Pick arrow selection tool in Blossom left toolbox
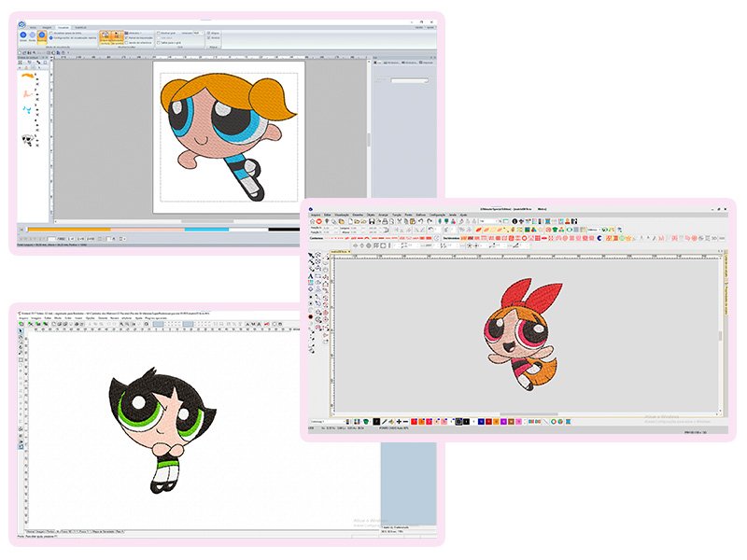 [311, 255]
